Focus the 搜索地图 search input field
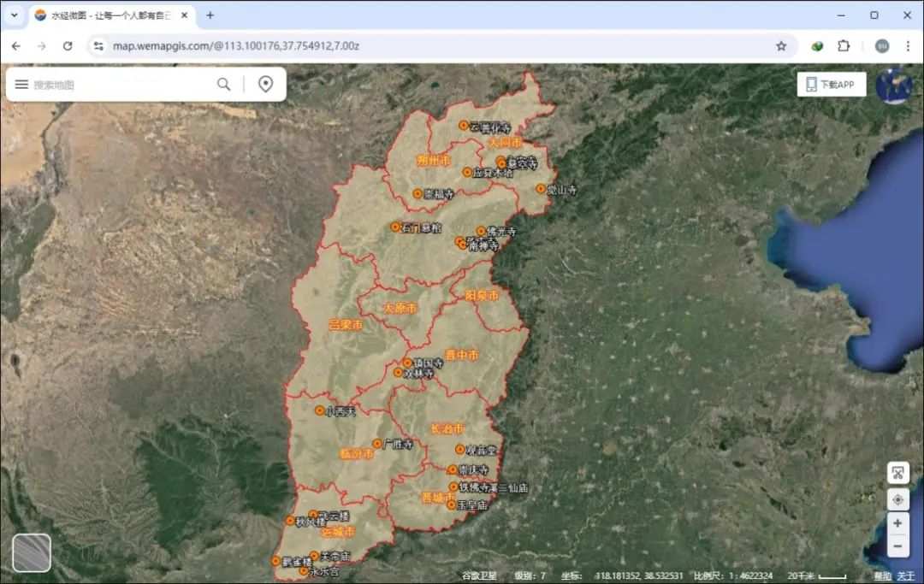924x584 pixels. tap(121, 85)
